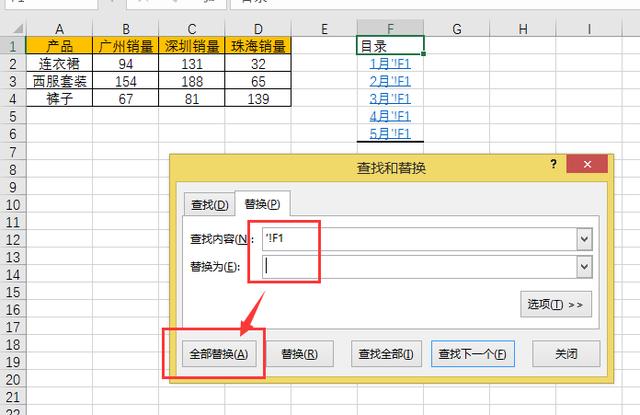Open the 4月 hyperlink in column F
Image resolution: width=640 pixels, height=415 pixels.
tap(390, 117)
